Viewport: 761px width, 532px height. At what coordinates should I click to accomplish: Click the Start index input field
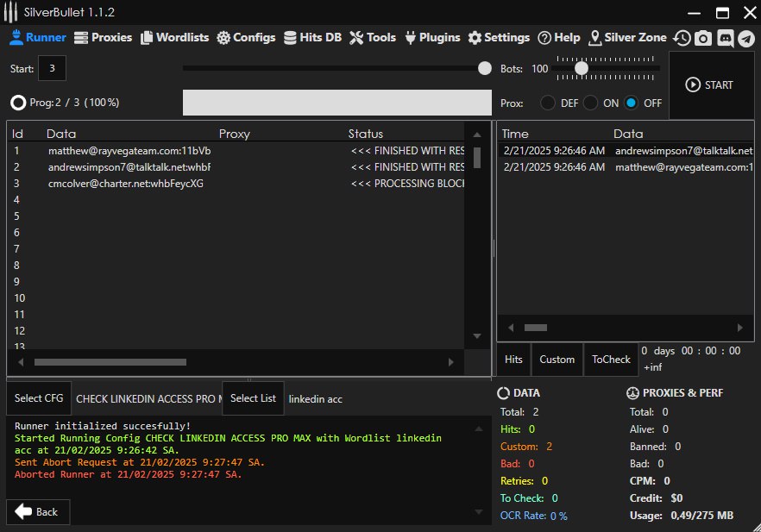pos(52,68)
